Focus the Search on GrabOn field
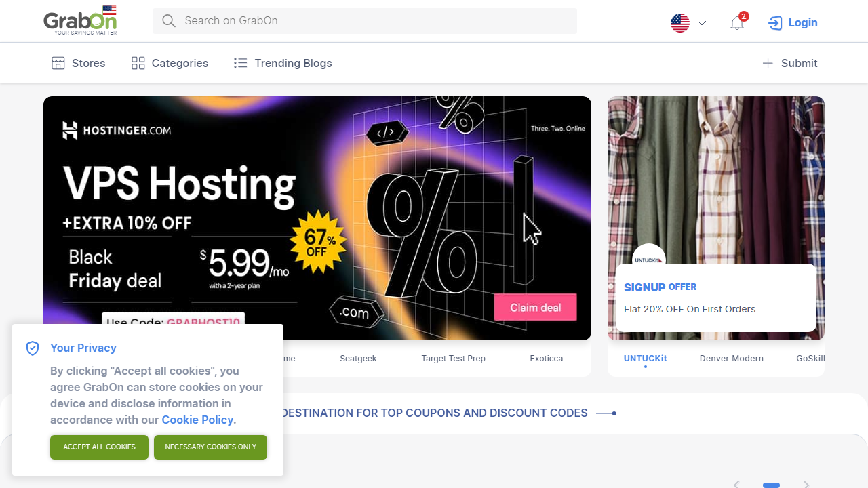The height and width of the screenshot is (488, 868). click(365, 21)
